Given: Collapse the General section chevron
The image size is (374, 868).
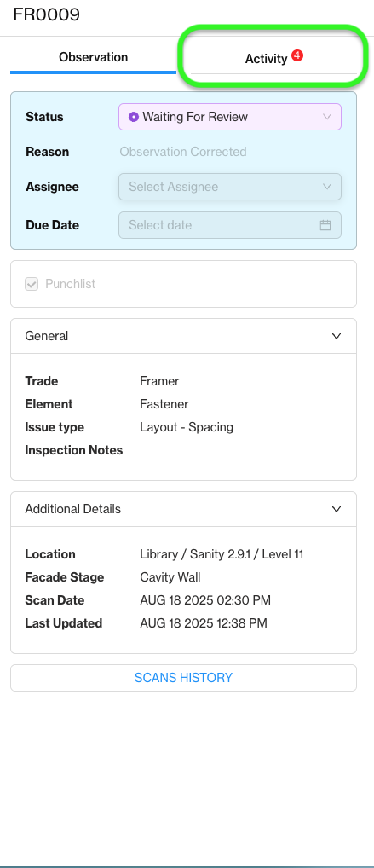Looking at the screenshot, I should point(337,336).
